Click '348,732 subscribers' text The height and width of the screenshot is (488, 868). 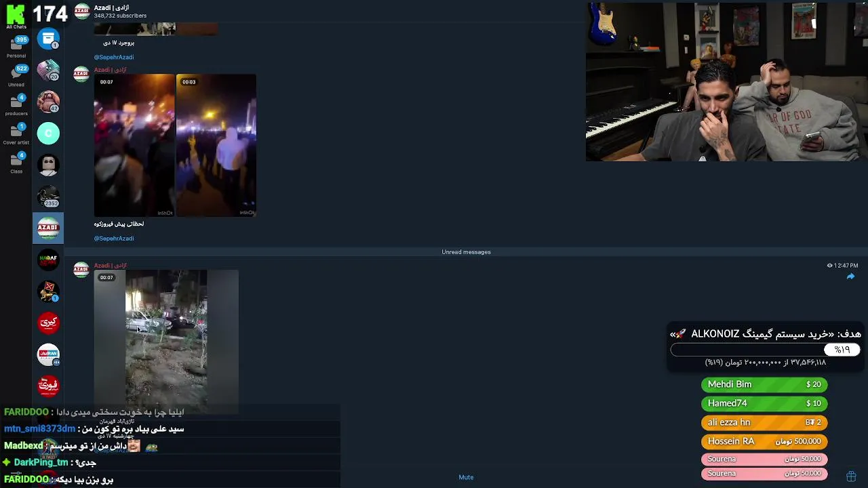pyautogui.click(x=120, y=16)
